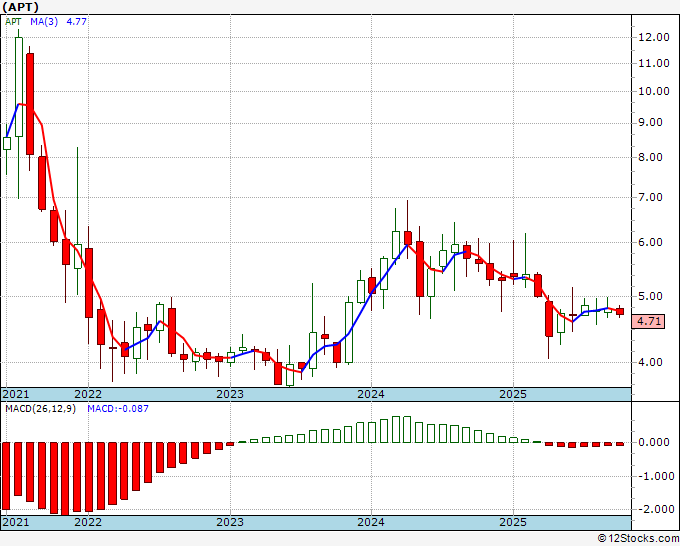The image size is (680, 546).
Task: Click the MA(3) indicator legend label
Action: [44, 21]
